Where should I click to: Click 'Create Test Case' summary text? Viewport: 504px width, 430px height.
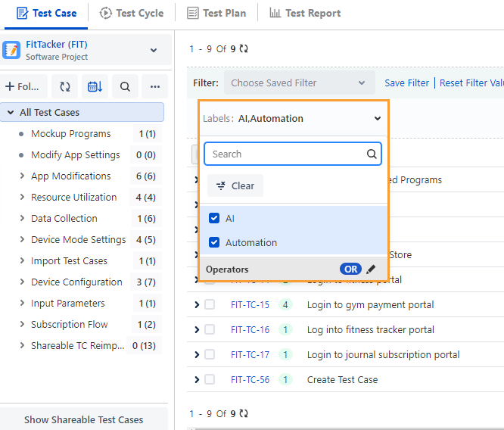pyautogui.click(x=342, y=380)
